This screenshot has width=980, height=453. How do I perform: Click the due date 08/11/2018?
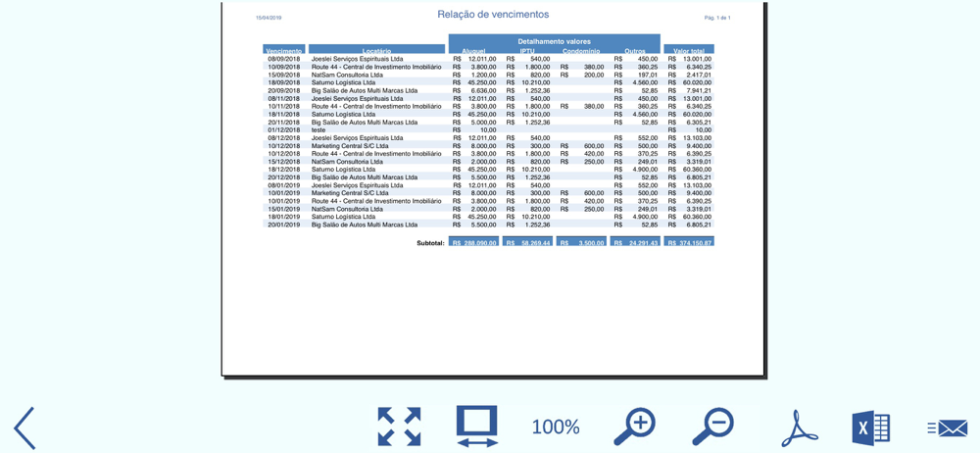(x=284, y=98)
